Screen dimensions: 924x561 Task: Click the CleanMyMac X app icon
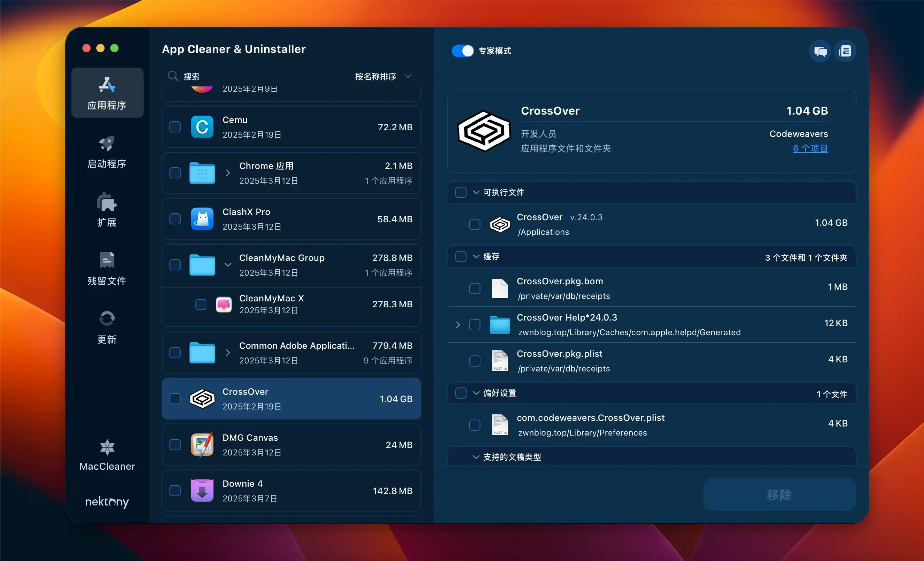click(x=224, y=304)
